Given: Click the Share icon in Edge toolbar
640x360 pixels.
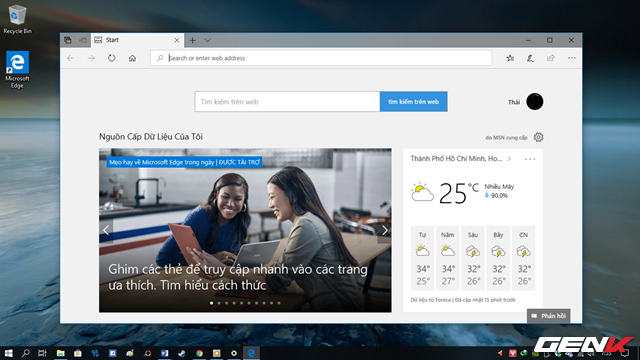Looking at the screenshot, I should tap(551, 58).
